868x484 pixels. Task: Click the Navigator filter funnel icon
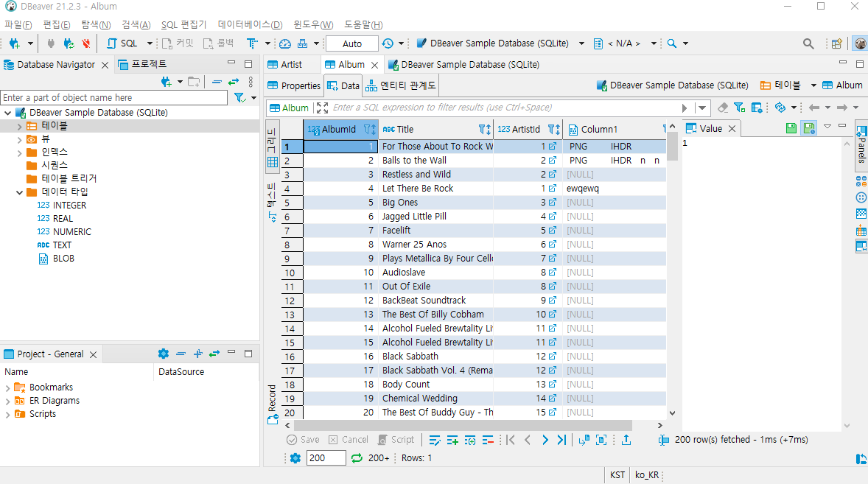(239, 98)
